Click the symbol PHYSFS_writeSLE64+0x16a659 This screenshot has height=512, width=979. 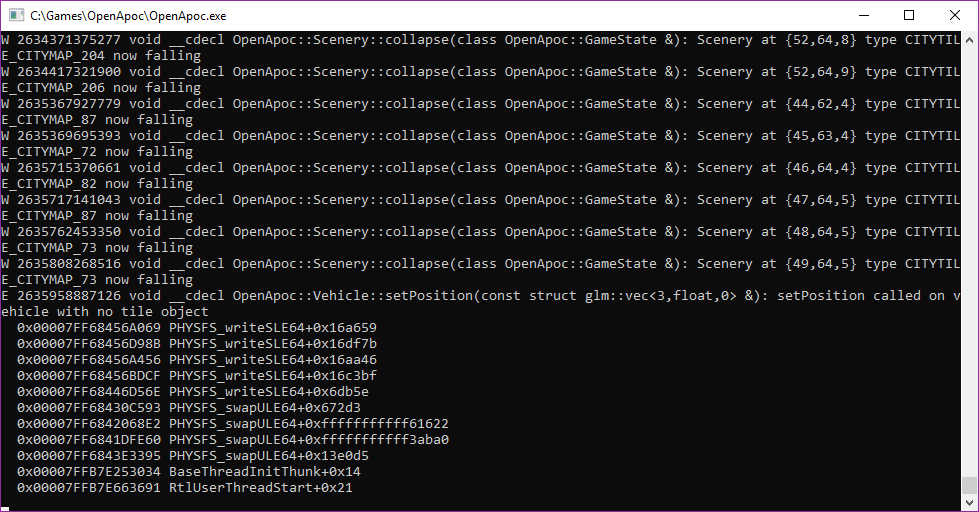coord(273,328)
